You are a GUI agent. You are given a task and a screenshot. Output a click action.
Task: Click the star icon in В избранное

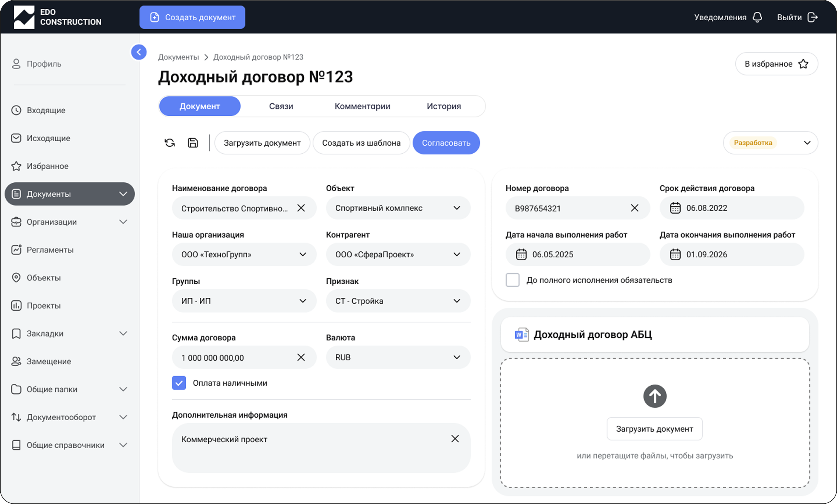804,64
